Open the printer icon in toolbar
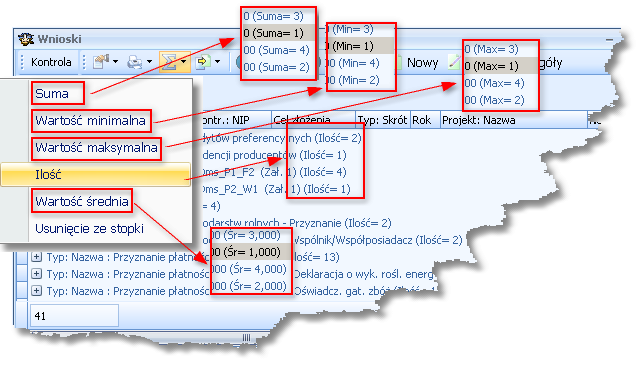638x366 pixels. pos(135,62)
